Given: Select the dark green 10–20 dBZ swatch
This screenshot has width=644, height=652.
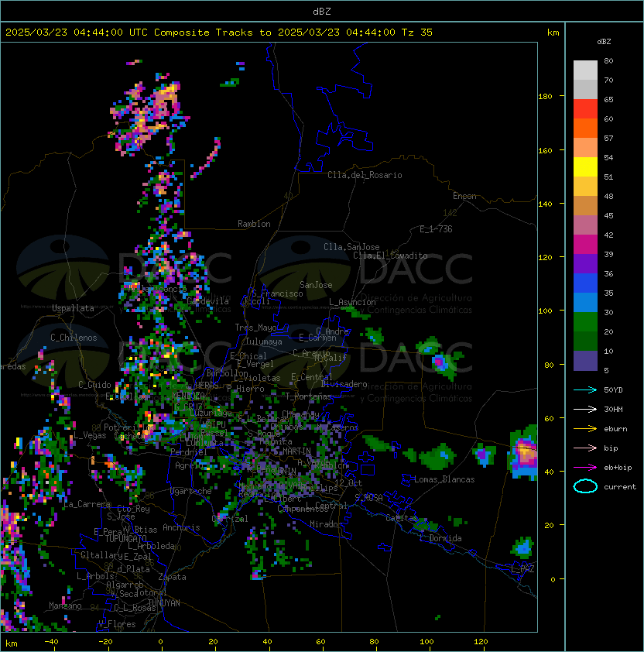Looking at the screenshot, I should point(585,341).
